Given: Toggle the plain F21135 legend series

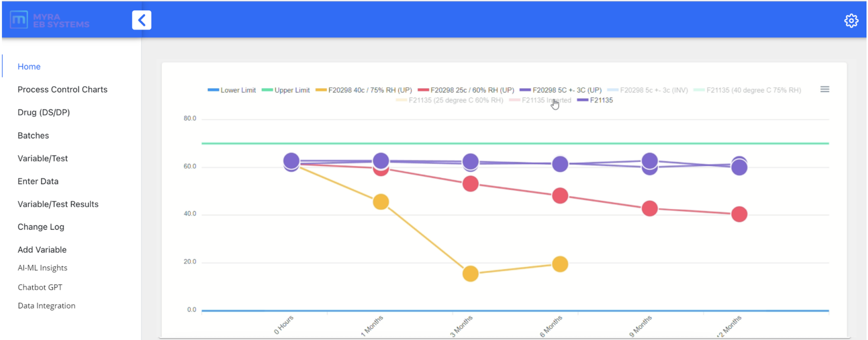Looking at the screenshot, I should [595, 100].
